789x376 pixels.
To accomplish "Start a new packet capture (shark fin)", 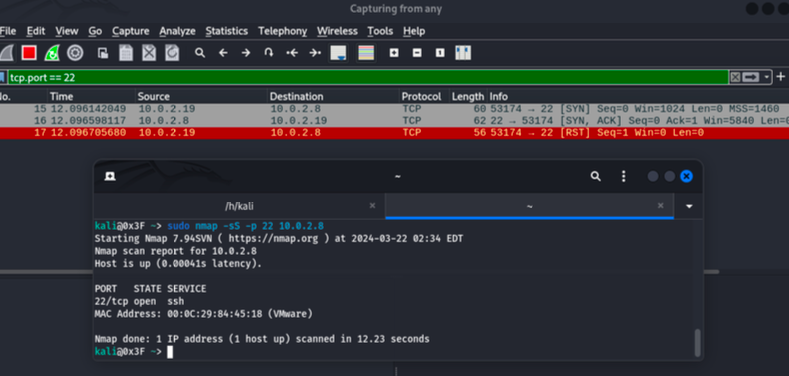I will 6,53.
